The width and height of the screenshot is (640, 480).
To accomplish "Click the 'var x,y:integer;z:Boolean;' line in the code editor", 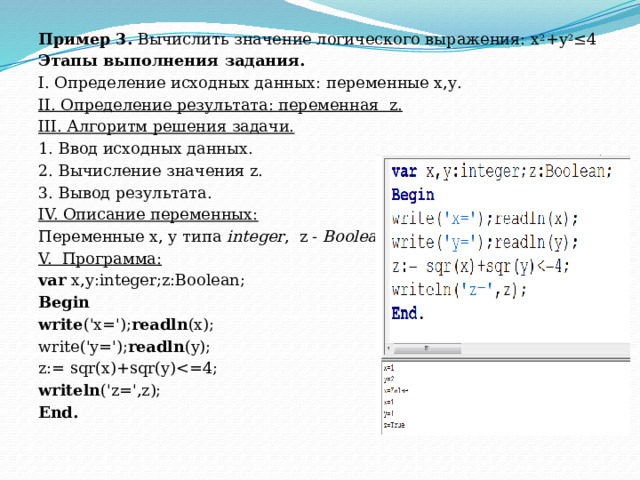I will (502, 172).
